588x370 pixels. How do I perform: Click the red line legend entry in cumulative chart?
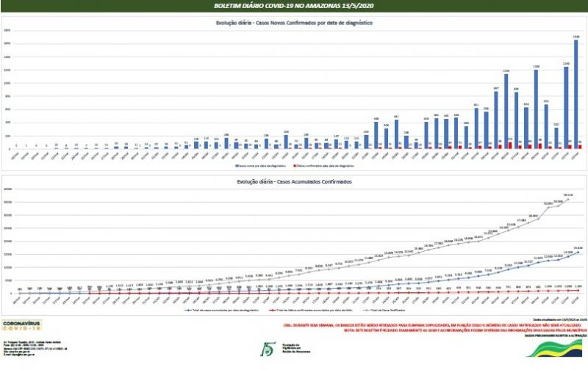click(x=311, y=310)
